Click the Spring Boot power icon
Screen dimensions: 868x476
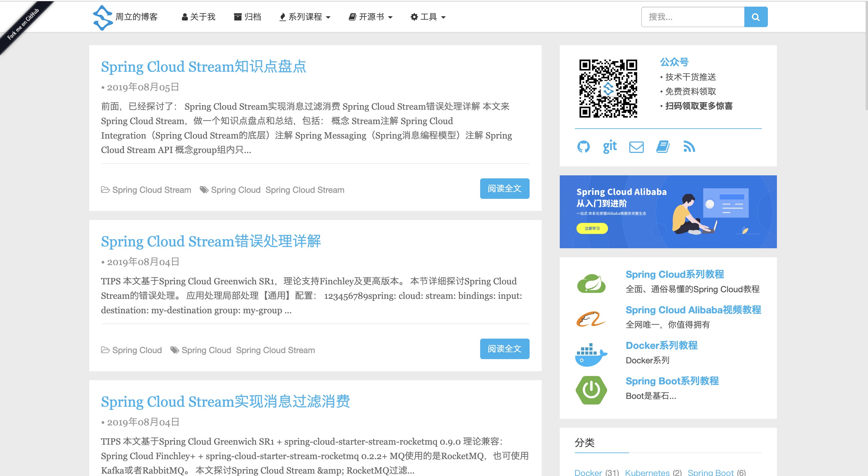[591, 390]
